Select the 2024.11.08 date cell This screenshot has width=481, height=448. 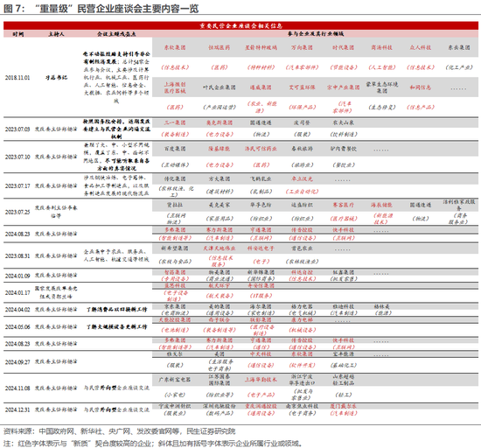point(17,388)
